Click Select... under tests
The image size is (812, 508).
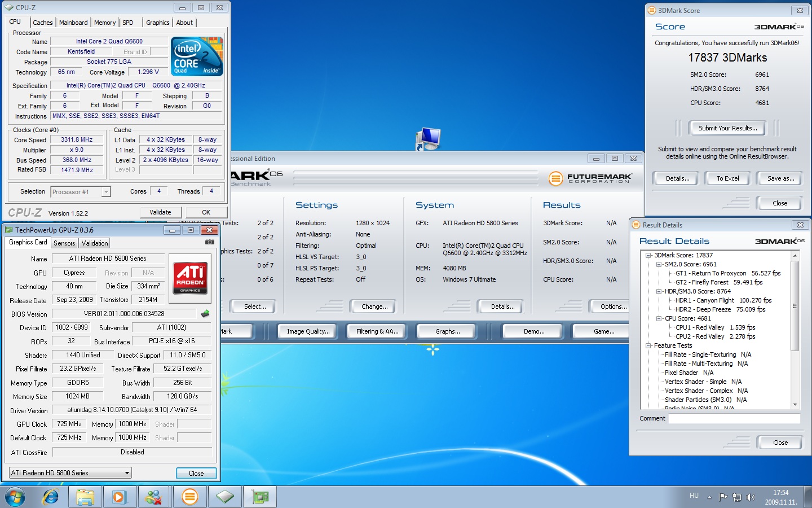[255, 306]
